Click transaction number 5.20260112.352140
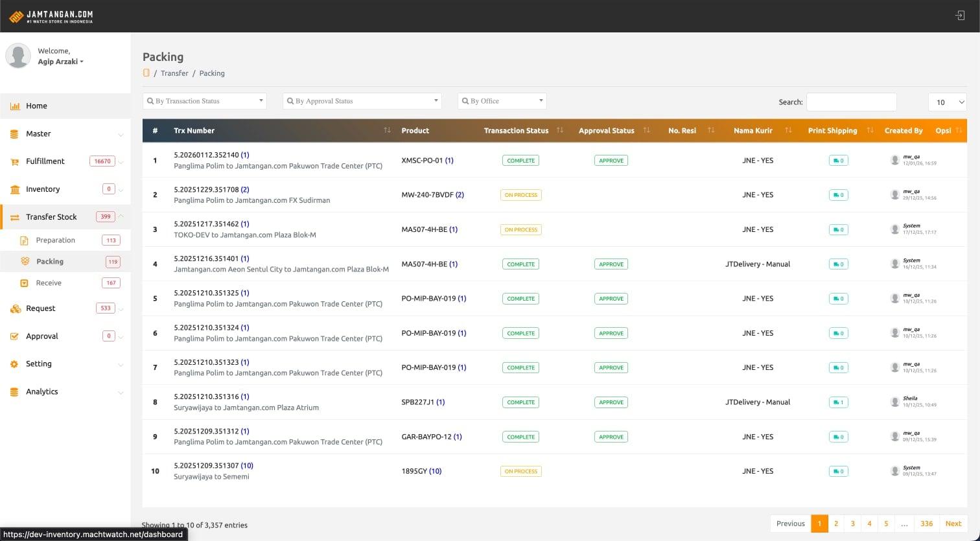Image resolution: width=980 pixels, height=541 pixels. click(206, 155)
